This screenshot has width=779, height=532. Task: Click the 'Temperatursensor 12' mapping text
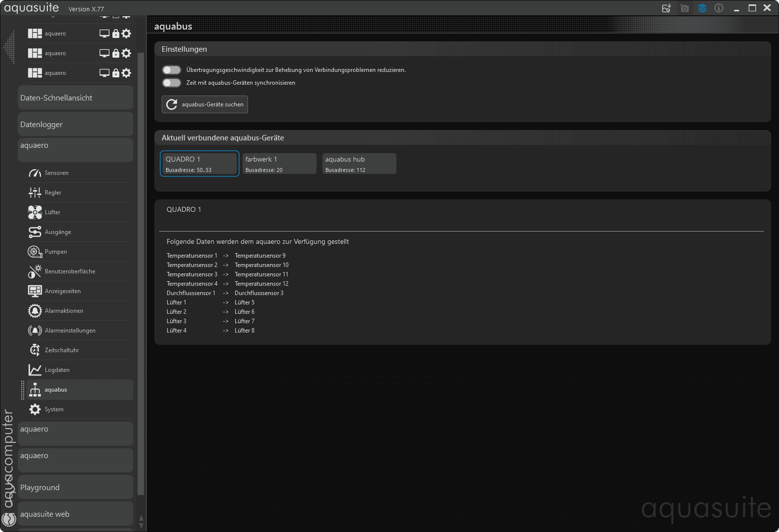[261, 284]
